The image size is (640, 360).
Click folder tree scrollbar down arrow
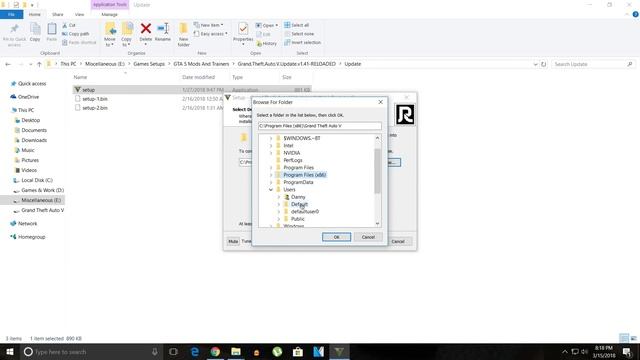pyautogui.click(x=377, y=223)
